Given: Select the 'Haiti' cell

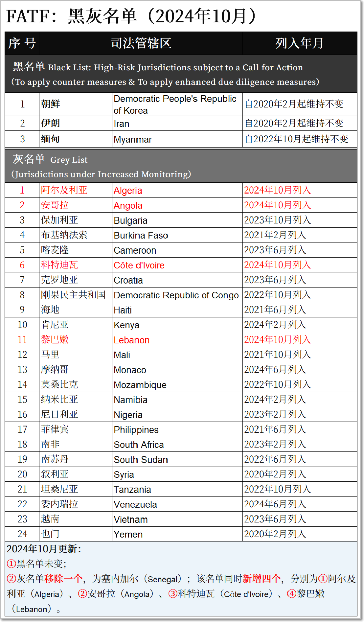Looking at the screenshot, I should point(177,310).
